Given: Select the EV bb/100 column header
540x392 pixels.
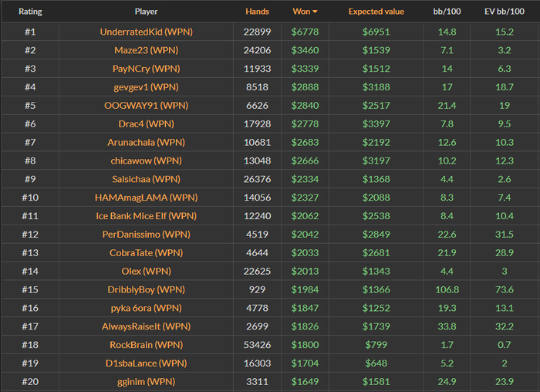Looking at the screenshot, I should [x=505, y=12].
